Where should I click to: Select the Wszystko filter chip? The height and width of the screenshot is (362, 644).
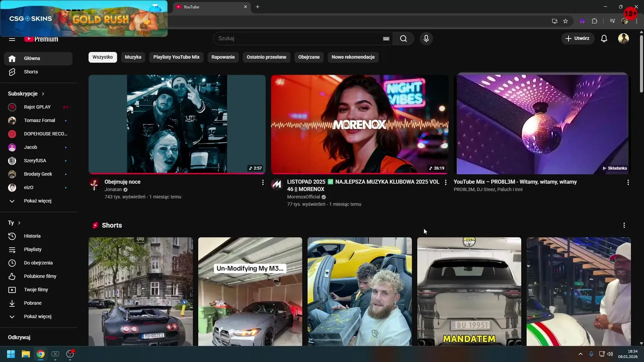click(x=103, y=57)
